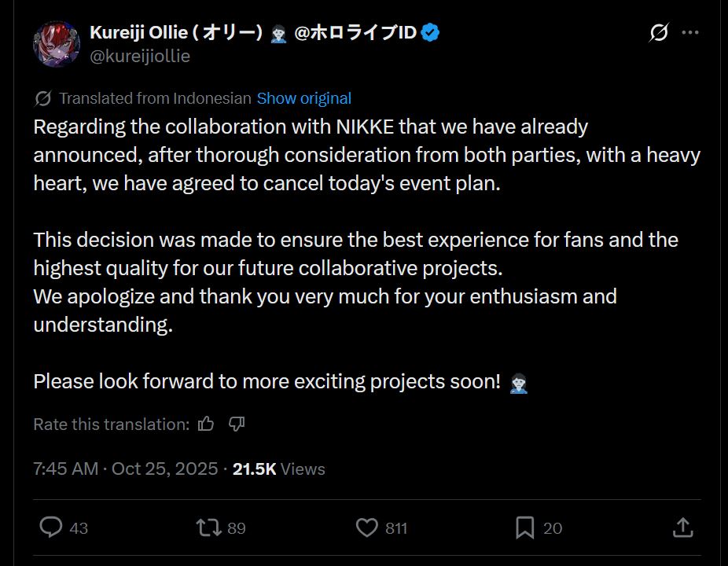The height and width of the screenshot is (566, 728).
Task: Open the share options icon
Action: coord(683,527)
